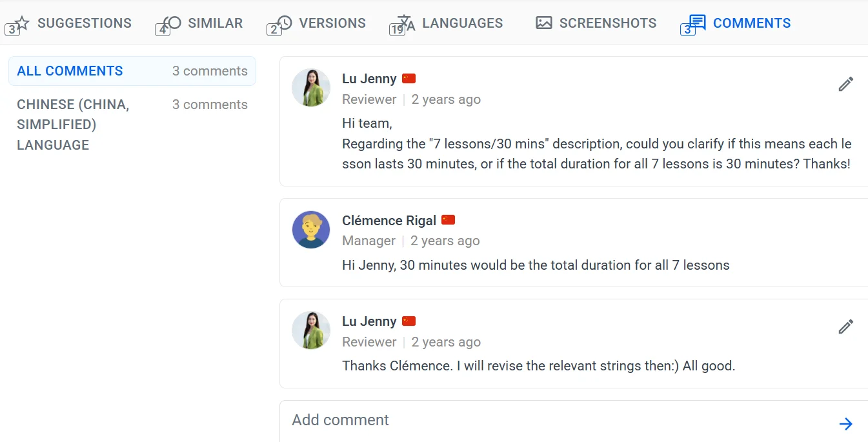
Task: Click the Screenshots image icon
Action: pos(544,23)
